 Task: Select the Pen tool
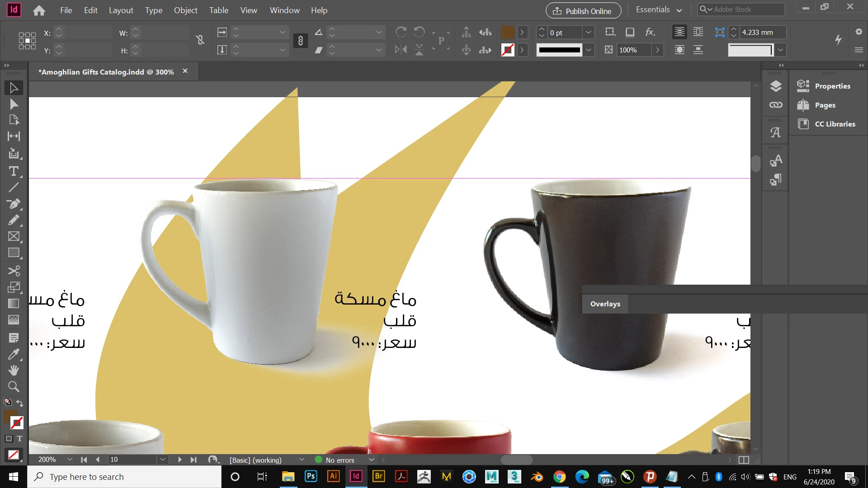click(14, 204)
